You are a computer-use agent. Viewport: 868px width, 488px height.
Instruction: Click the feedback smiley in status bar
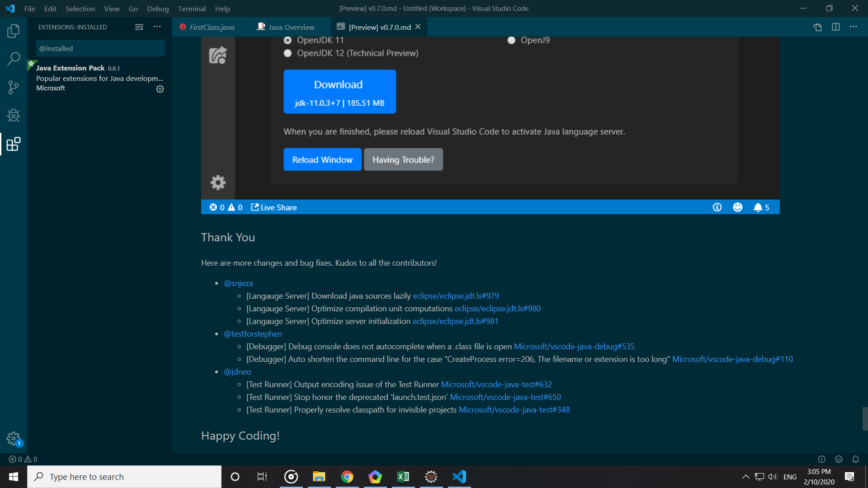pyautogui.click(x=839, y=459)
